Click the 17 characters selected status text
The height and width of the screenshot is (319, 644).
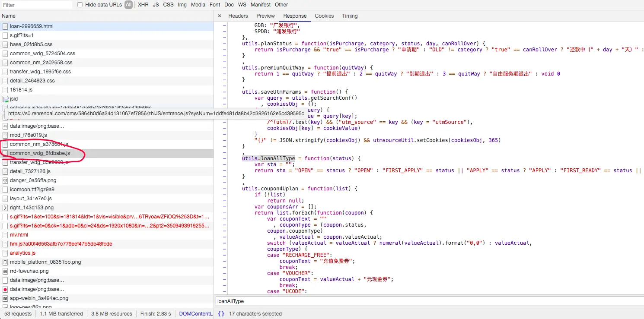pos(255,314)
